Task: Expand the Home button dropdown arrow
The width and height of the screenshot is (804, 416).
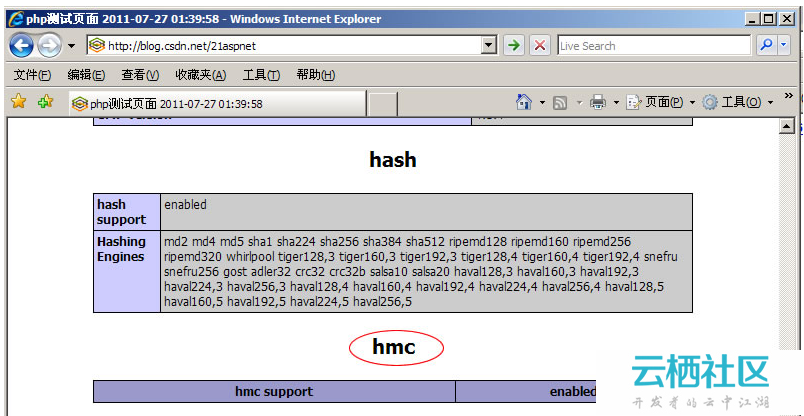Action: click(542, 103)
